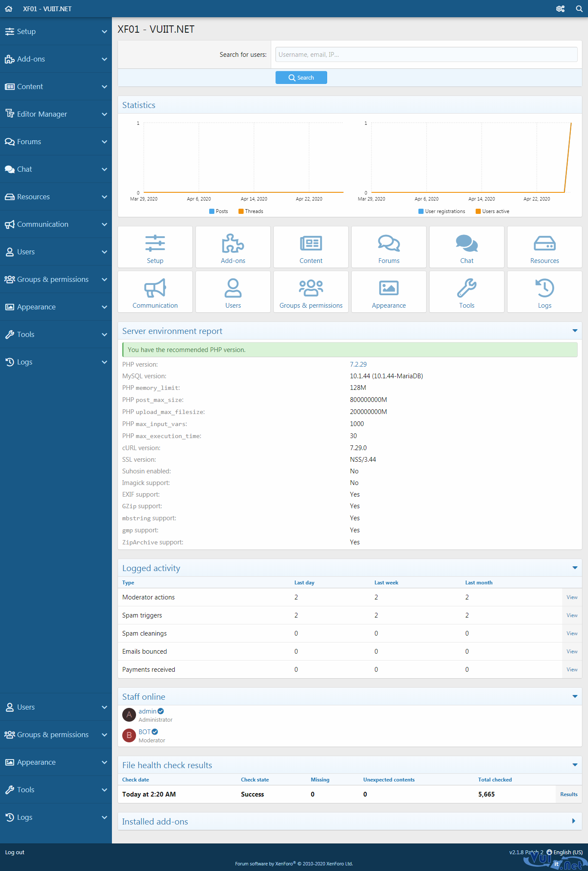Collapse the Server environment report section
Image resolution: width=588 pixels, height=871 pixels.
coord(575,330)
